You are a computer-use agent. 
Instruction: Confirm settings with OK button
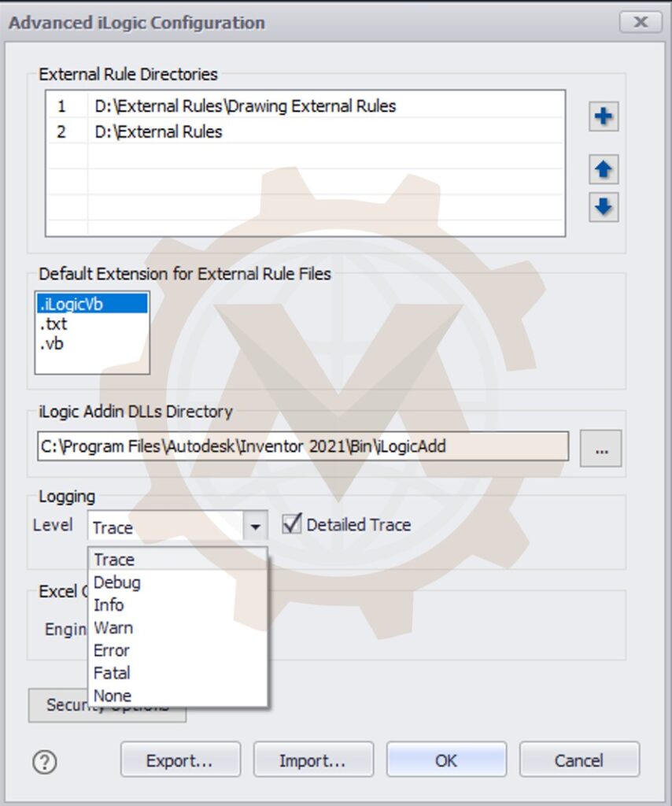pos(446,760)
